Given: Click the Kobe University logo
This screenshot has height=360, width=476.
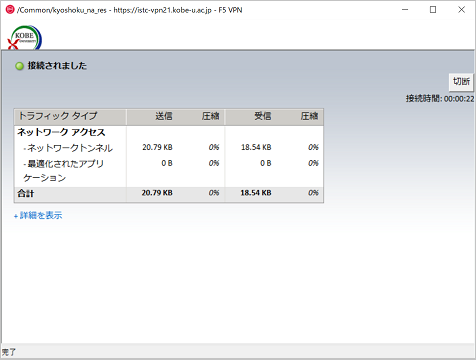Looking at the screenshot, I should [25, 38].
